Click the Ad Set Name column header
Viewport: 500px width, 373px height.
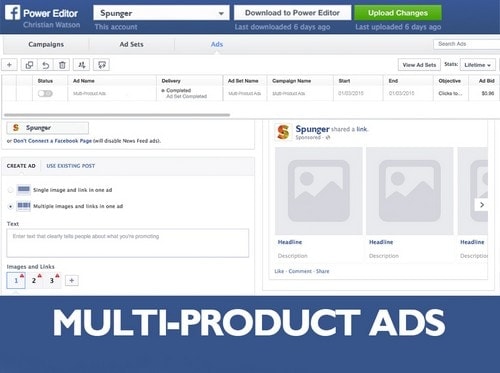(243, 81)
